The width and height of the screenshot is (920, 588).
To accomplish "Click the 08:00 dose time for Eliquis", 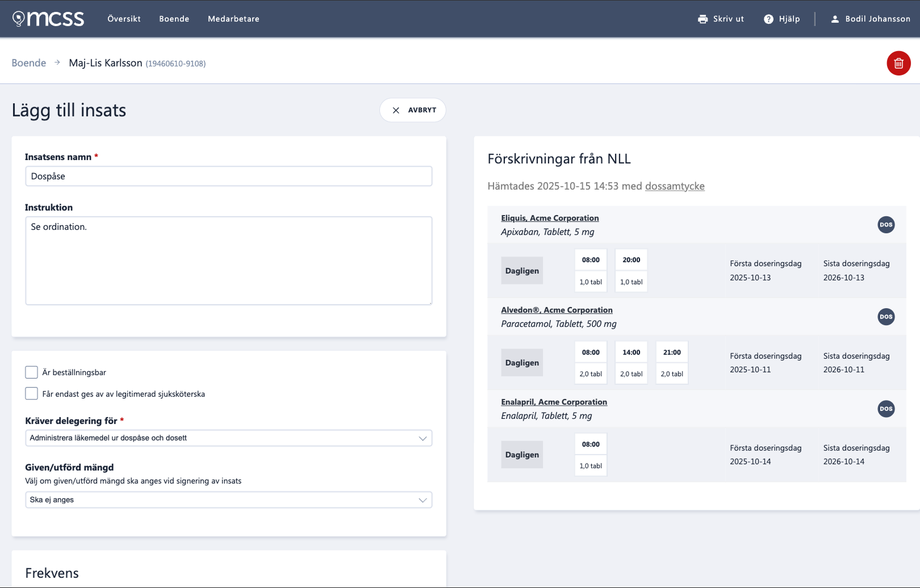I will coord(591,260).
